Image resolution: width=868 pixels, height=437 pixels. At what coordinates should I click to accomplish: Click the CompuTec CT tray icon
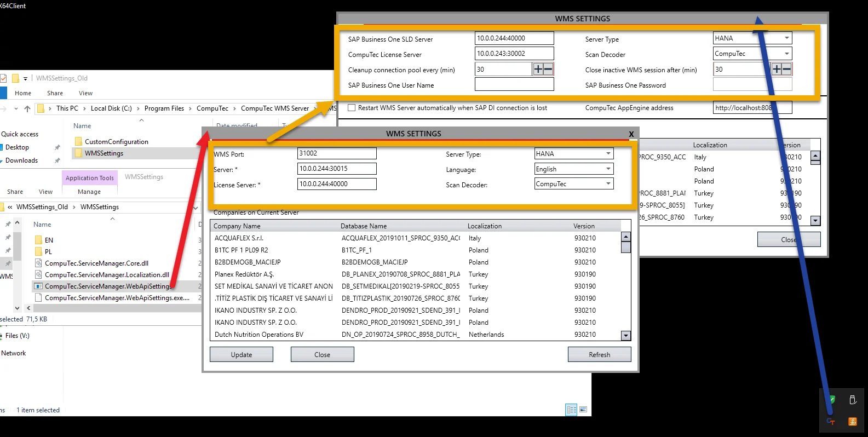click(x=831, y=421)
